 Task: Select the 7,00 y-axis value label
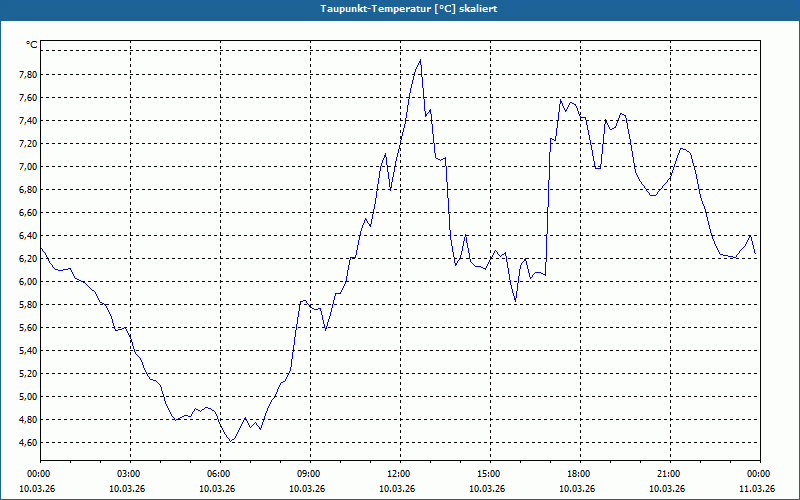point(27,167)
